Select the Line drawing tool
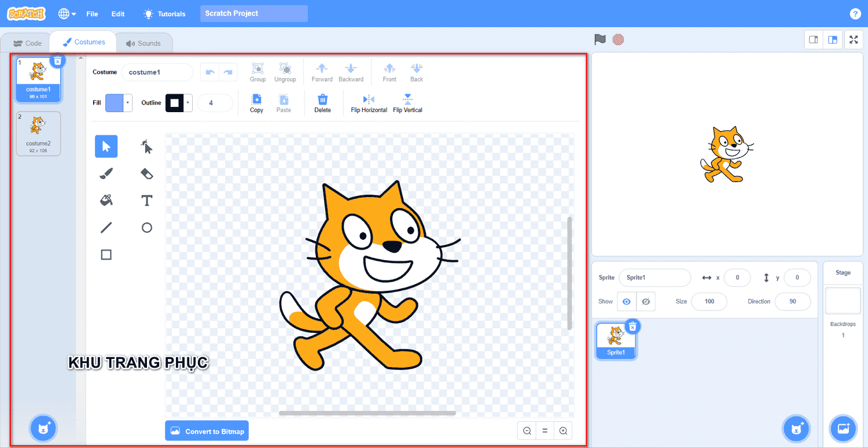Viewport: 868px width, 448px height. (106, 228)
